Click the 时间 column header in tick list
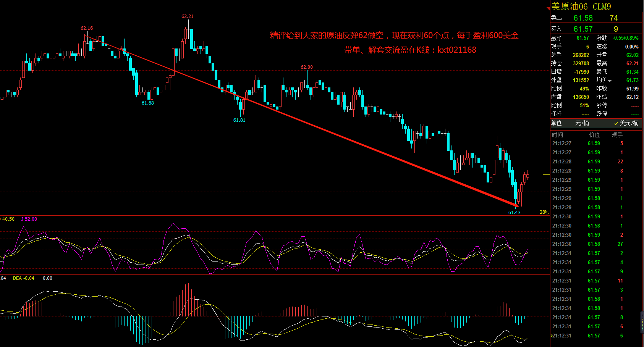 (x=557, y=135)
